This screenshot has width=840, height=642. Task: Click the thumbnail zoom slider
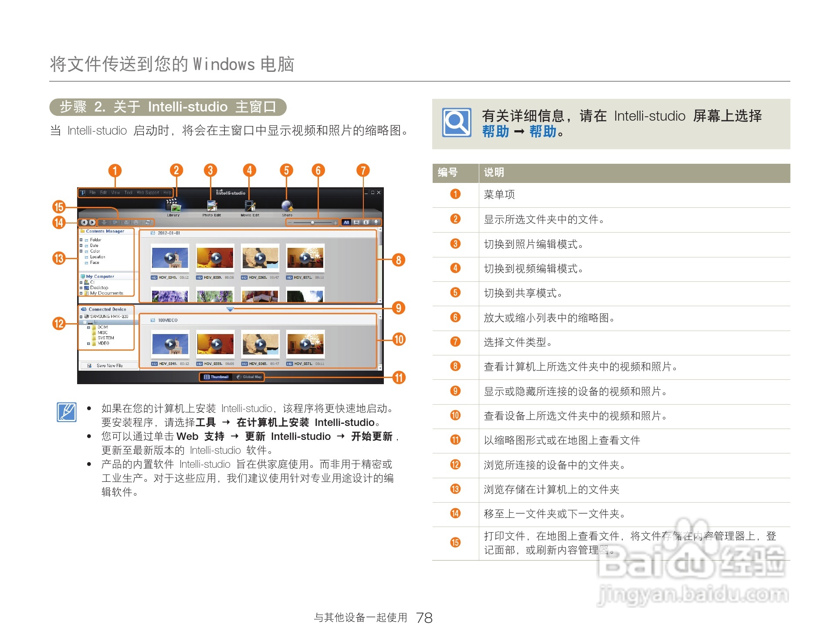pos(313,222)
